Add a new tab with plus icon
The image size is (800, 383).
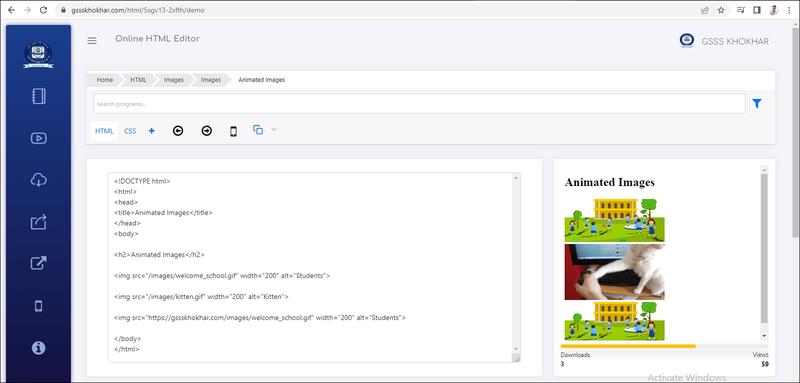click(x=152, y=131)
